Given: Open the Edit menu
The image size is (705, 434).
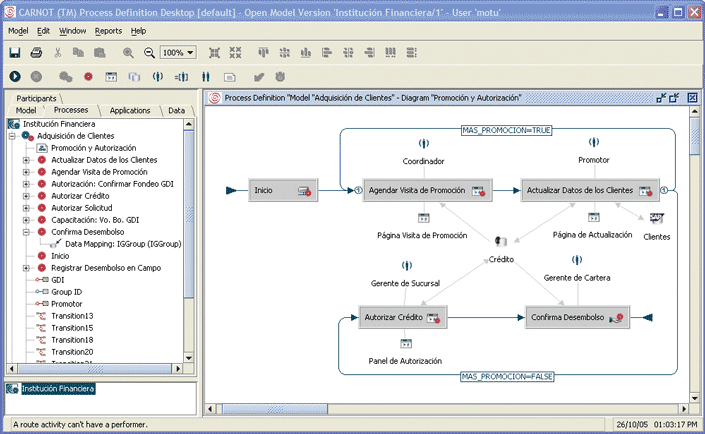Looking at the screenshot, I should point(43,31).
